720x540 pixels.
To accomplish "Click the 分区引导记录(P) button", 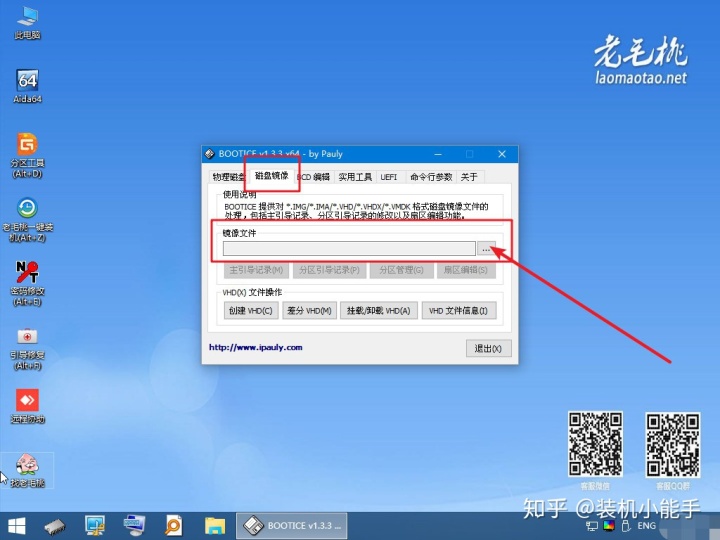I will [x=329, y=270].
